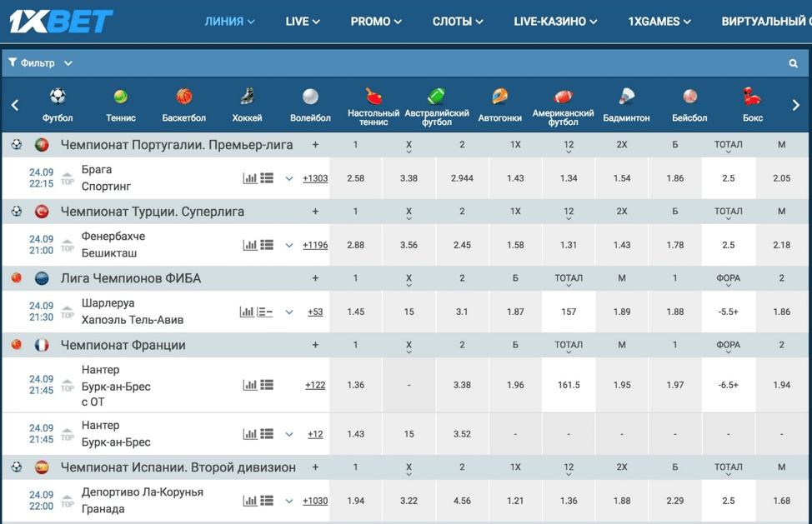The width and height of the screenshot is (812, 524).
Task: Open the ЛИНИЯ menu
Action: point(229,22)
